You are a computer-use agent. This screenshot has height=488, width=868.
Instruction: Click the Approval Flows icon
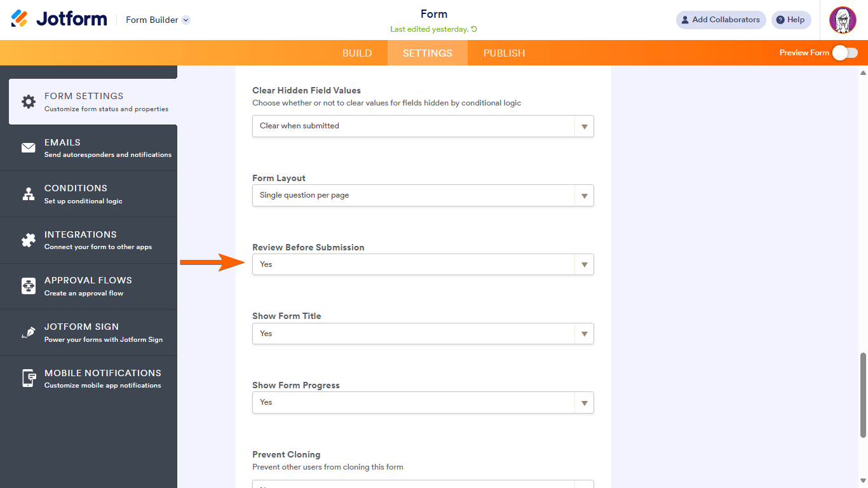[29, 287]
